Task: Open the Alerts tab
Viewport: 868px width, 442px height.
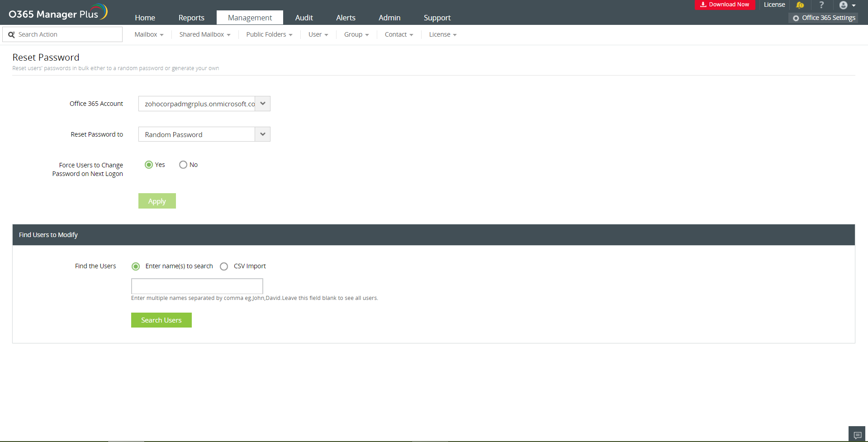Action: pos(346,18)
